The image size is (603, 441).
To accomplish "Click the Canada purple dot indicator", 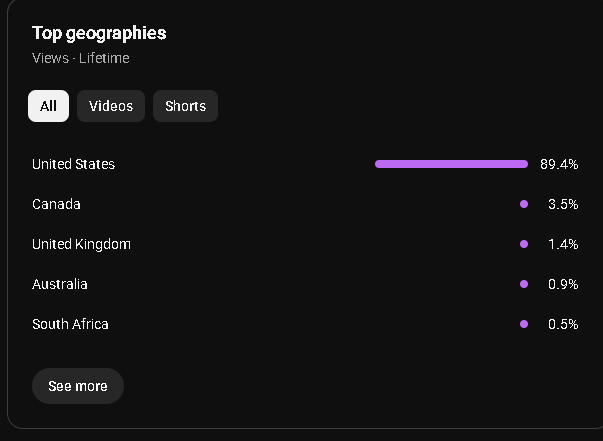I will [x=524, y=204].
